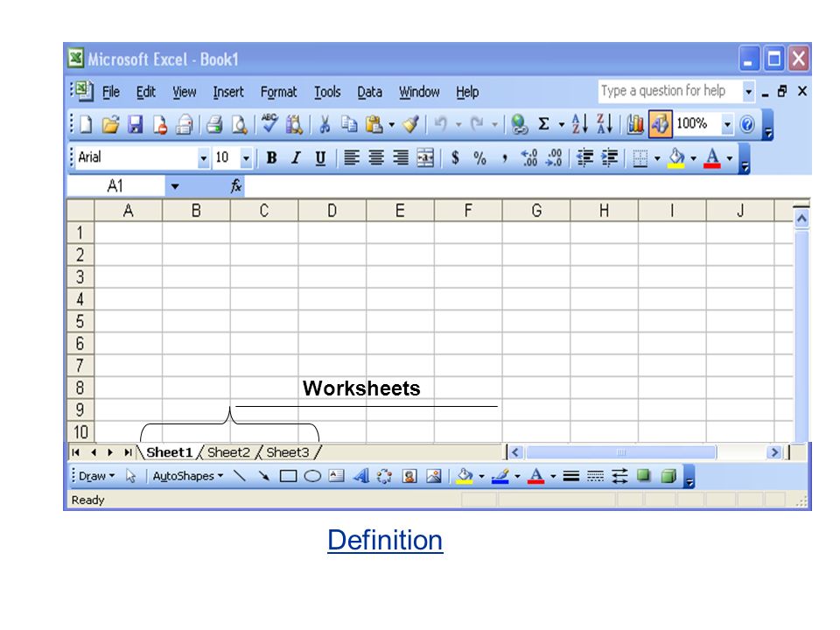The height and width of the screenshot is (630, 840).
Task: Apply AutoSum with the sigma icon
Action: 543,124
